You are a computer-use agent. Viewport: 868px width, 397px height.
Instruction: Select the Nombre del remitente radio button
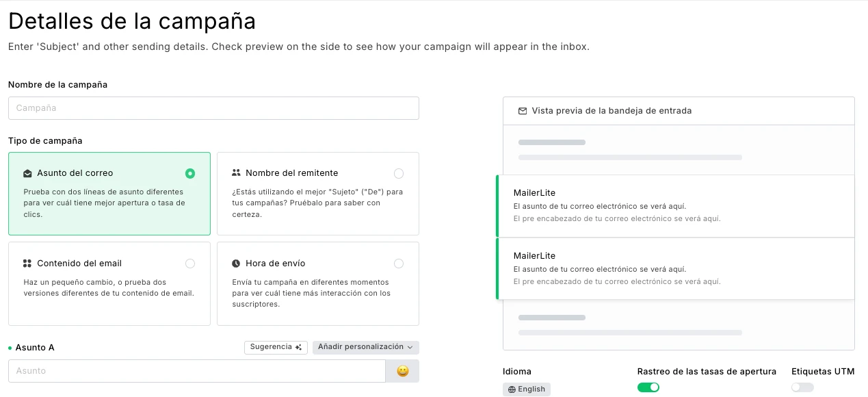(x=399, y=173)
